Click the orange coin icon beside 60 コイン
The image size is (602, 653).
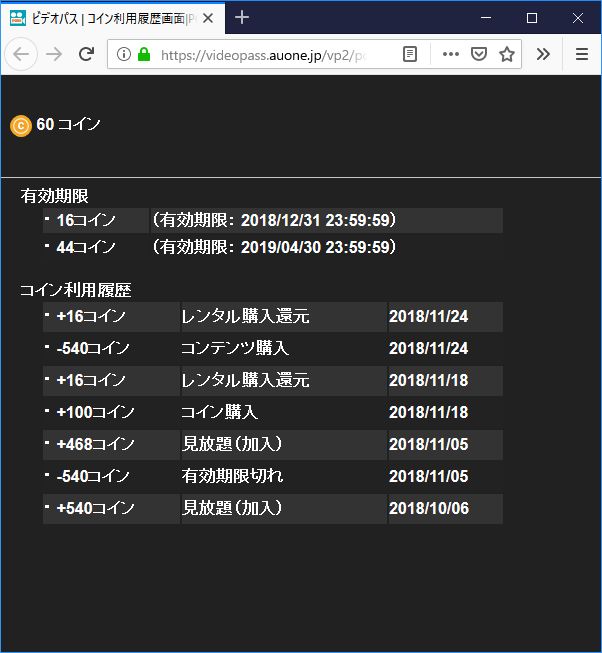pyautogui.click(x=20, y=125)
